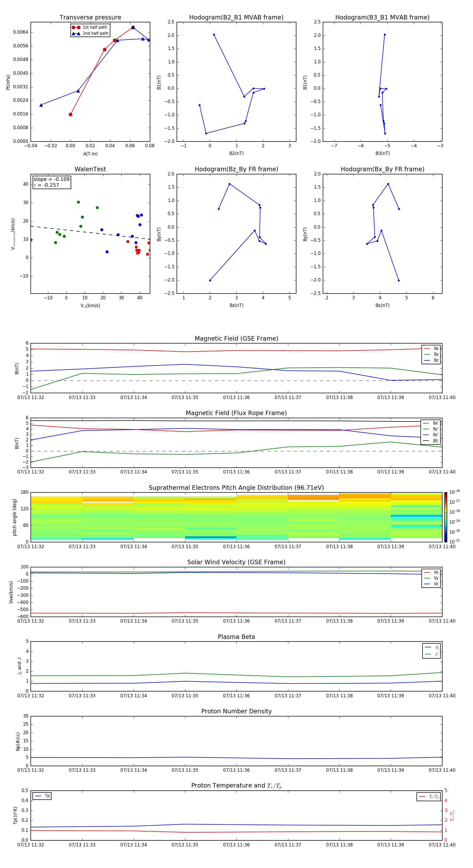Click the lowest red circle marker in Transverse pressure

[x=70, y=115]
